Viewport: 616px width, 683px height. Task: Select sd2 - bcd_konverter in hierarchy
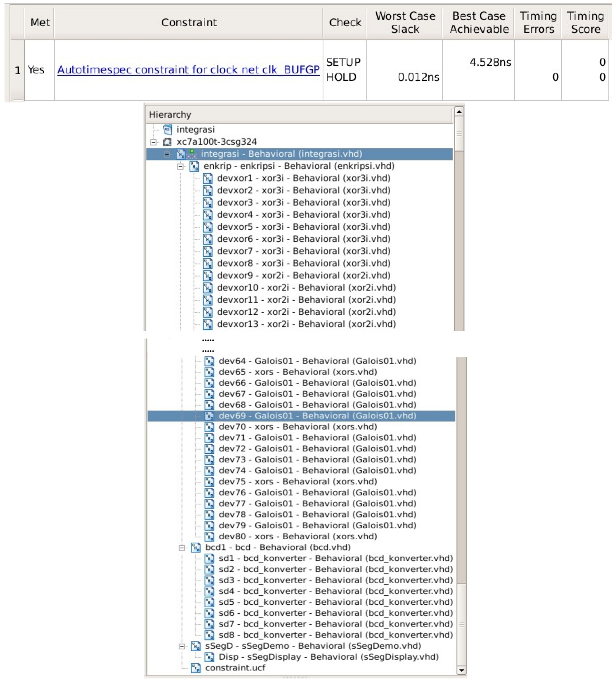click(x=336, y=570)
